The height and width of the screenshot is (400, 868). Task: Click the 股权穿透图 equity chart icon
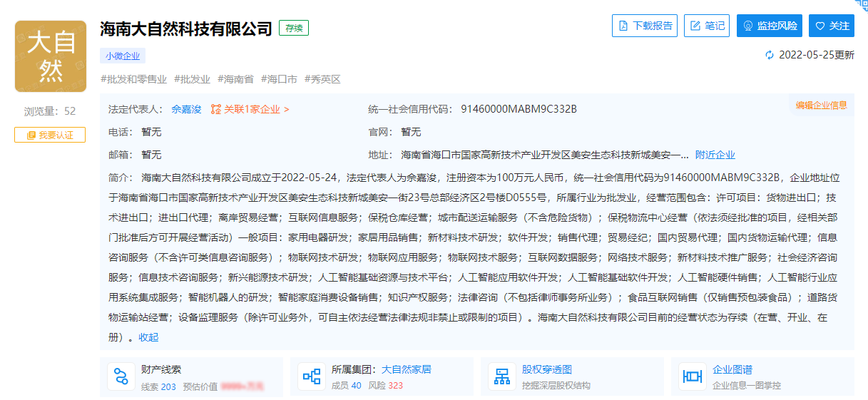coord(502,376)
